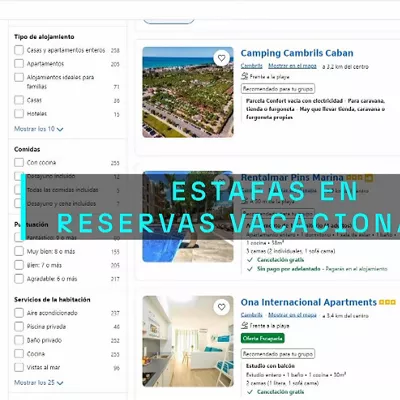Select Muy bien: 8 o más rating
This screenshot has width=400, height=400.
[x=19, y=251]
